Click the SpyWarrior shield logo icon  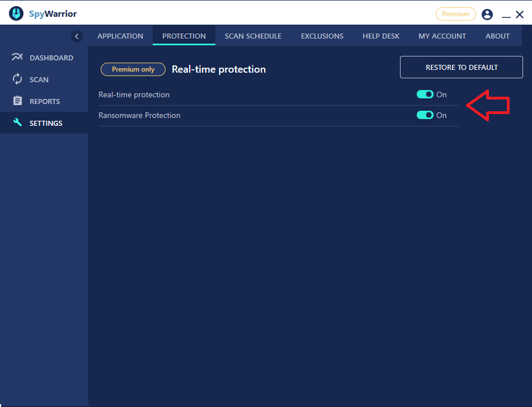tap(16, 13)
